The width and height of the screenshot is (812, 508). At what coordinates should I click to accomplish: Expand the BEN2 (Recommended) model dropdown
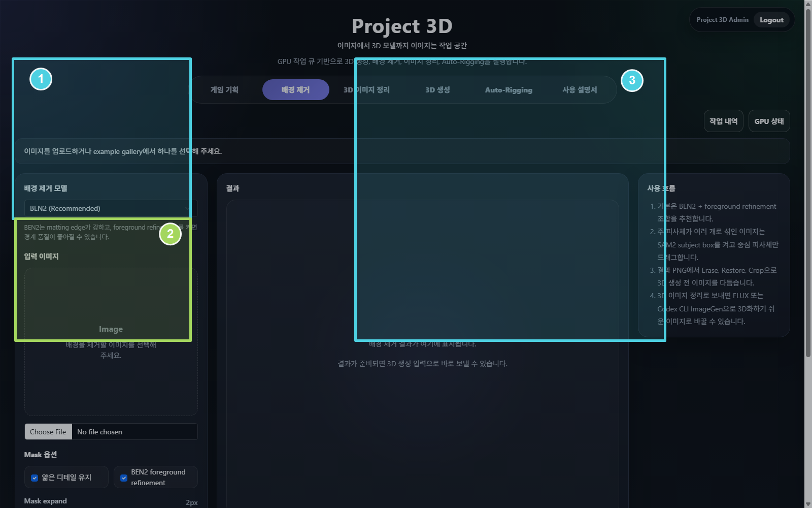[x=111, y=208]
